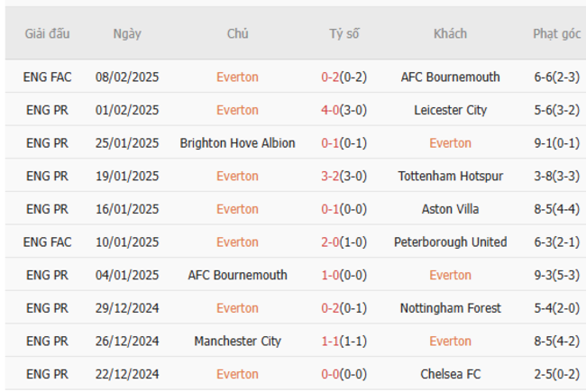Click Everton in the 22/12/2024 row
The height and width of the screenshot is (392, 586).
click(x=237, y=374)
